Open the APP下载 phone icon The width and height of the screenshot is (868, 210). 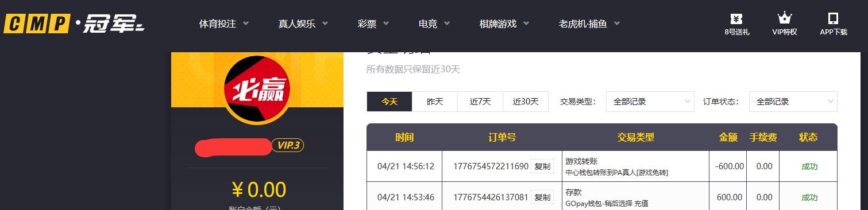pyautogui.click(x=833, y=18)
